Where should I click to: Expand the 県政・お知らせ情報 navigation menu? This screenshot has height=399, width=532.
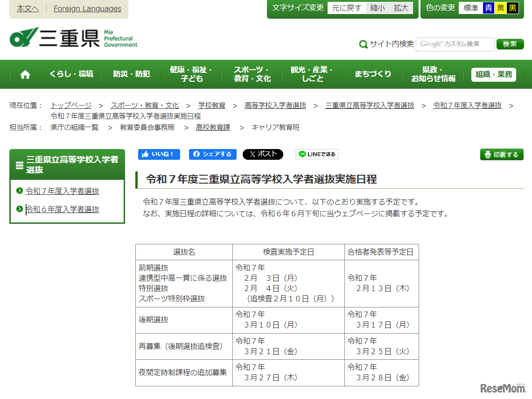[x=432, y=74]
